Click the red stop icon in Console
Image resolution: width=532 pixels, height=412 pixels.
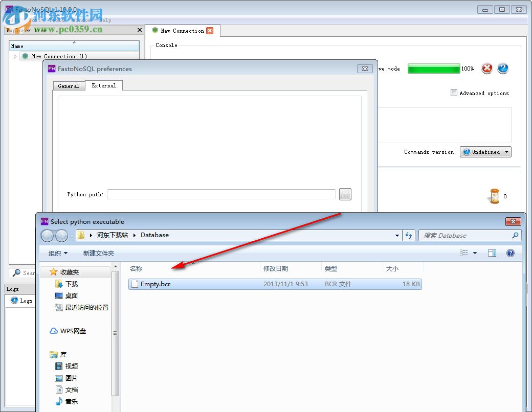point(486,68)
